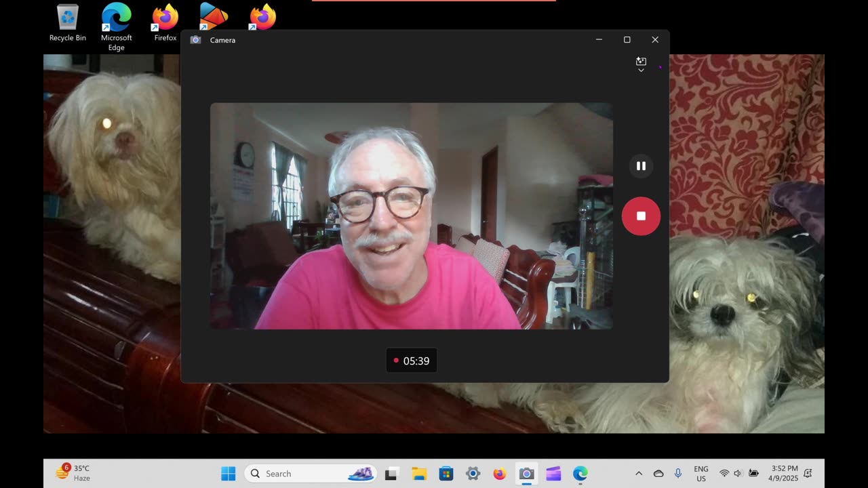Open the ENG US language switcher
868x488 pixels.
point(701,474)
